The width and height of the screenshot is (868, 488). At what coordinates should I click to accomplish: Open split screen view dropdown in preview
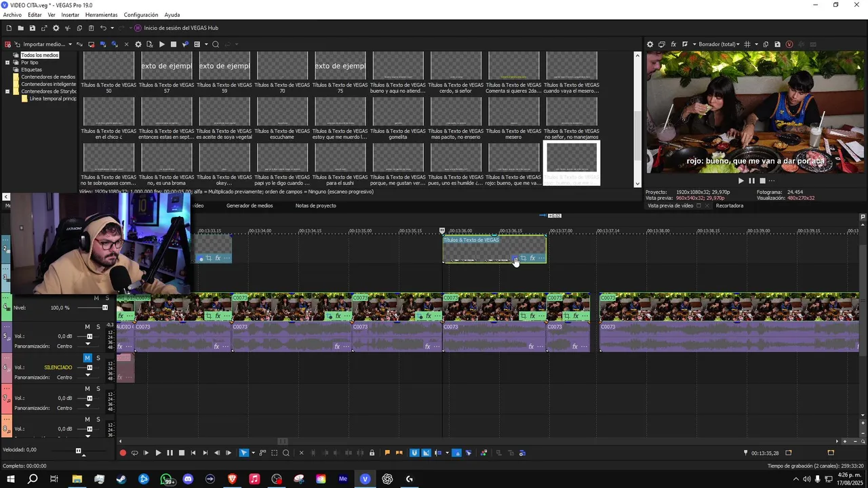tap(694, 44)
